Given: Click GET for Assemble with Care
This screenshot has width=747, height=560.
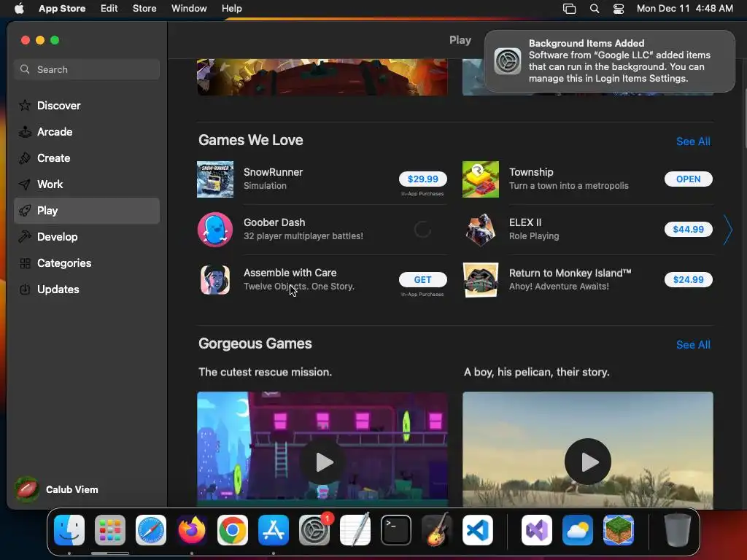Looking at the screenshot, I should pos(422,279).
